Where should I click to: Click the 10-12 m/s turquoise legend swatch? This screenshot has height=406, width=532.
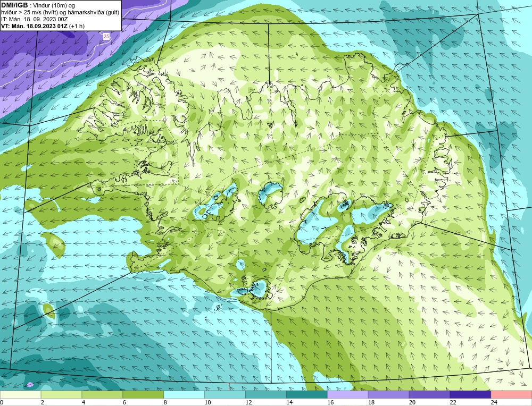[225, 394]
